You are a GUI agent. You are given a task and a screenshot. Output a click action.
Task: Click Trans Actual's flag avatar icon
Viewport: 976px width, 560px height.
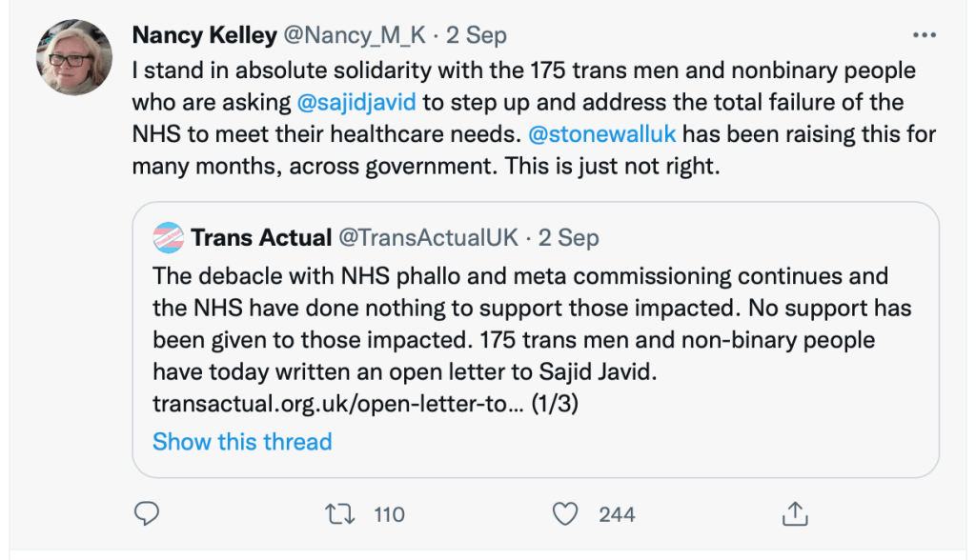(x=168, y=237)
